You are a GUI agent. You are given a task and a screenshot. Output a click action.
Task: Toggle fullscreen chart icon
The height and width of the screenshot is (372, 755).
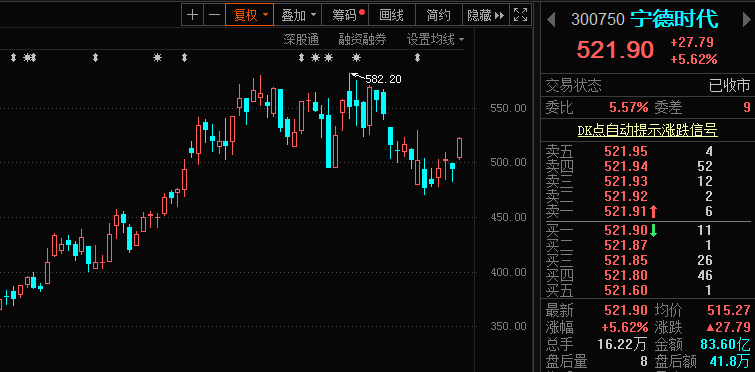pos(520,15)
